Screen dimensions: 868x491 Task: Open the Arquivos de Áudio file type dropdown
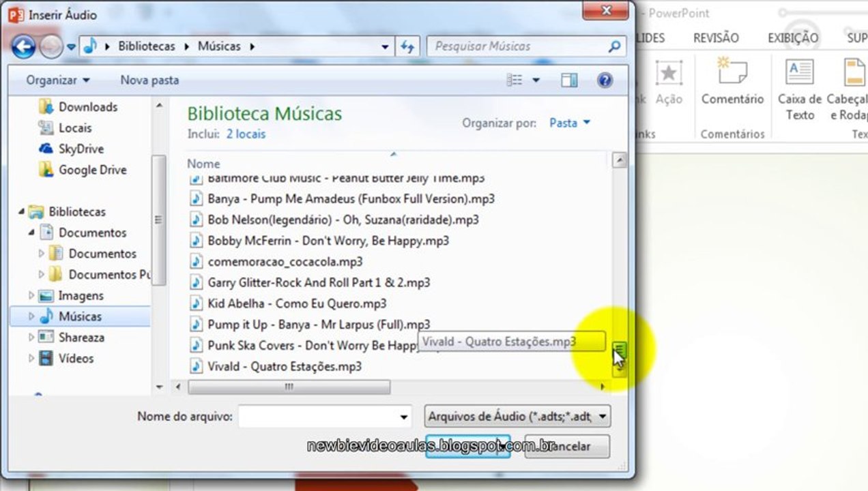pos(517,416)
